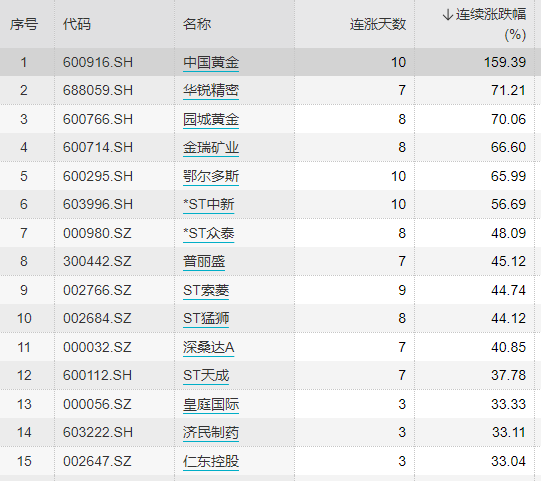The width and height of the screenshot is (541, 481).
Task: Click the value 33.04 for 仁东控股
Action: coord(508,461)
